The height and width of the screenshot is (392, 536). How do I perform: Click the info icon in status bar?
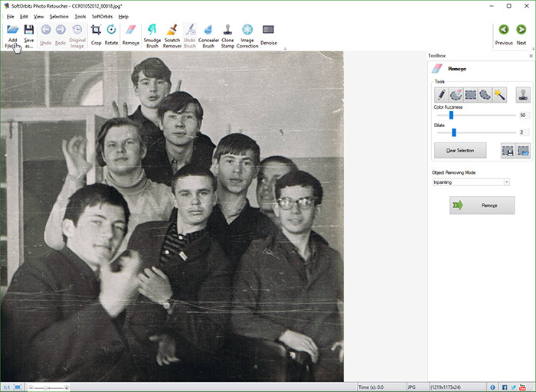tap(492, 387)
